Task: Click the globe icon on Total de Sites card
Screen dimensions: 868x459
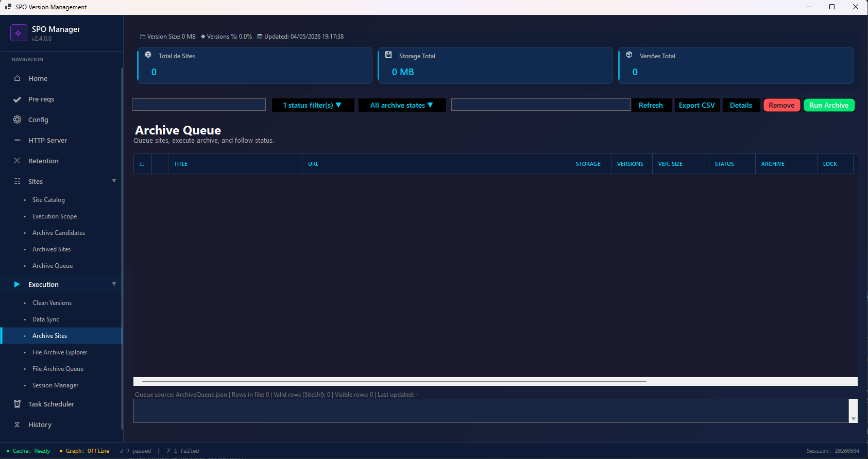Action: tap(148, 55)
